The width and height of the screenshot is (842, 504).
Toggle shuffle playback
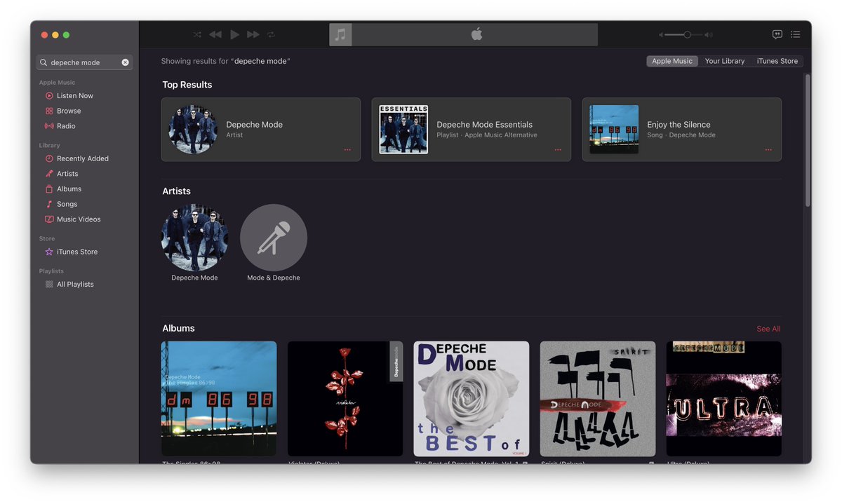point(197,34)
